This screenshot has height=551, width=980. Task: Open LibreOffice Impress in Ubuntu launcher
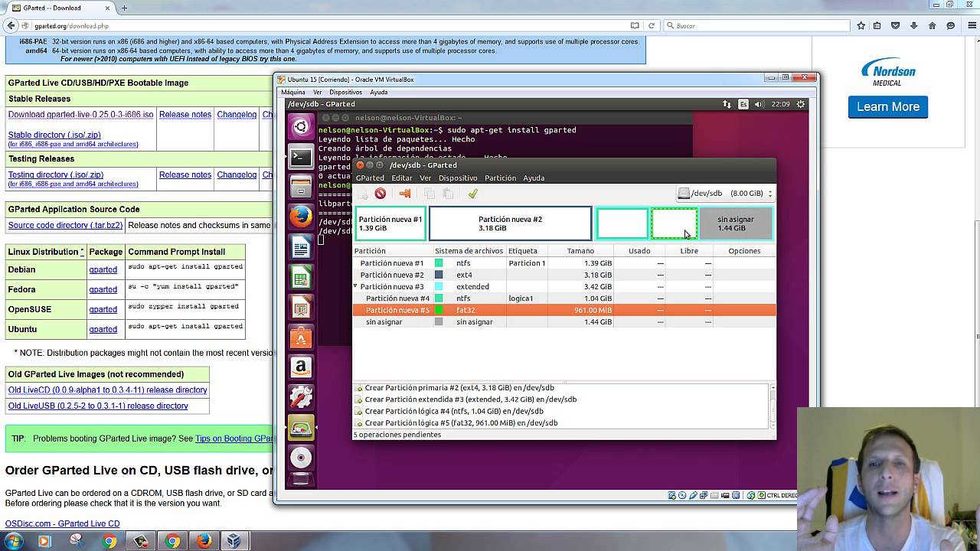click(x=301, y=307)
